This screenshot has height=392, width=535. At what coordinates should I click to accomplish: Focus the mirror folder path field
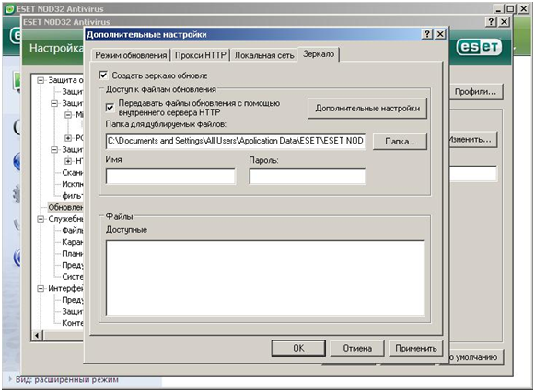click(x=236, y=141)
